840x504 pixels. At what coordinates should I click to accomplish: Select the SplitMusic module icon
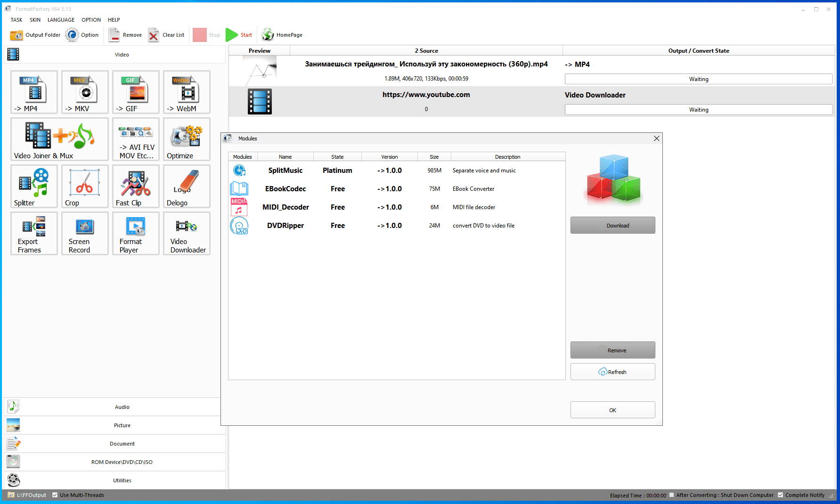point(239,171)
